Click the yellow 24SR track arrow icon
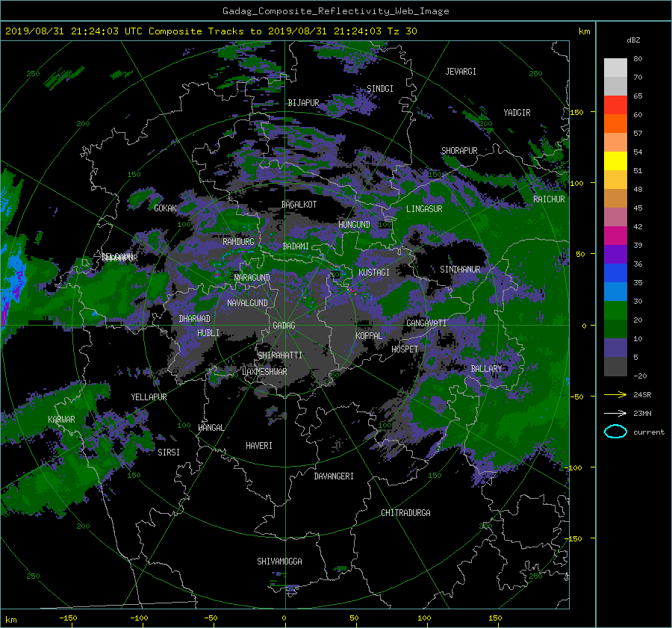The height and width of the screenshot is (628, 672). tap(615, 394)
